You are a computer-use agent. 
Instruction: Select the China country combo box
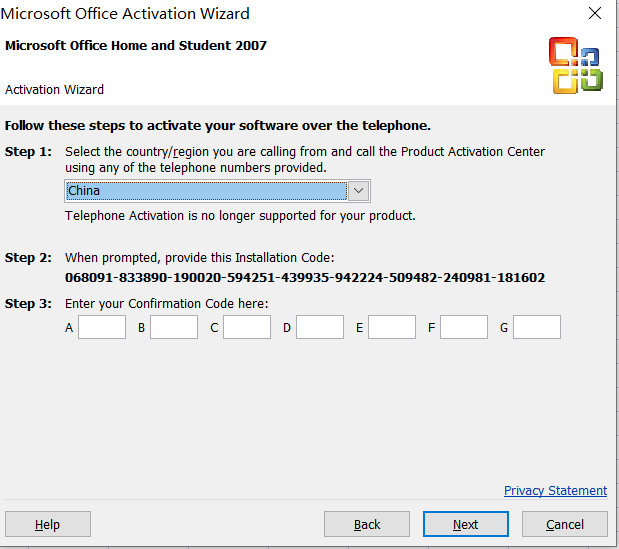click(217, 191)
